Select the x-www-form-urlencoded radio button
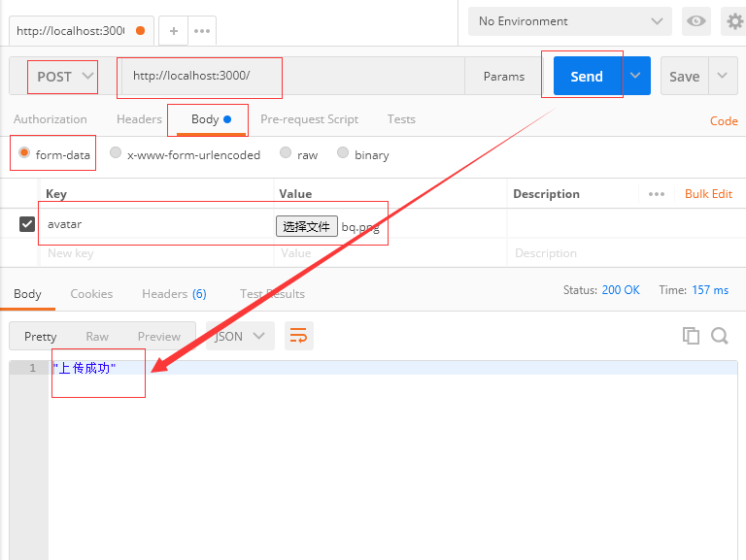 (x=116, y=152)
